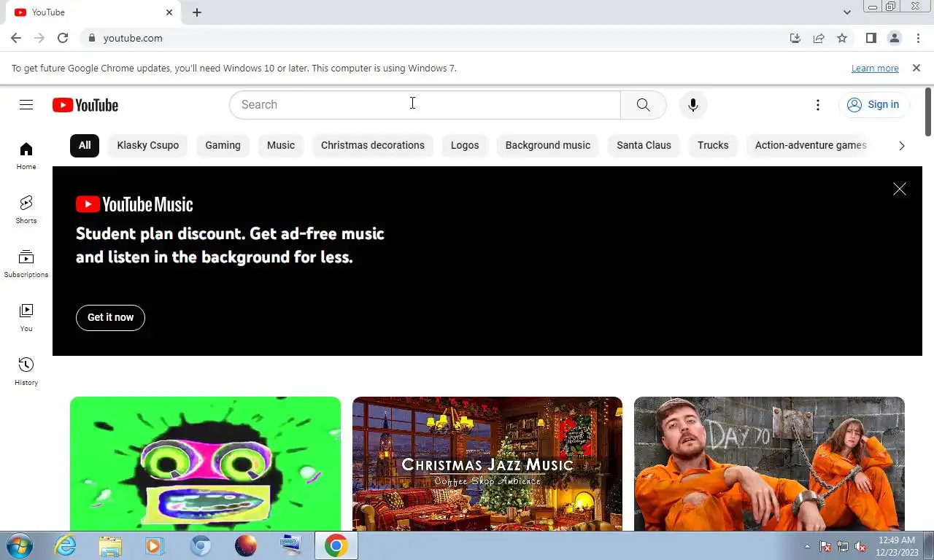This screenshot has width=934, height=560.
Task: Open Shorts in sidebar
Action: tap(26, 210)
